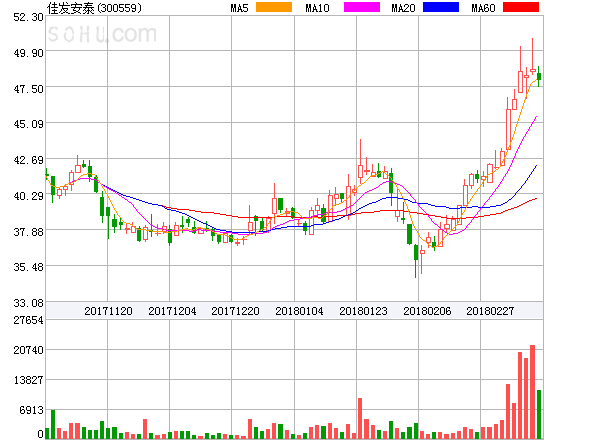The height and width of the screenshot is (440, 600).
Task: Click the 27654 volume axis label
Action: 28,320
